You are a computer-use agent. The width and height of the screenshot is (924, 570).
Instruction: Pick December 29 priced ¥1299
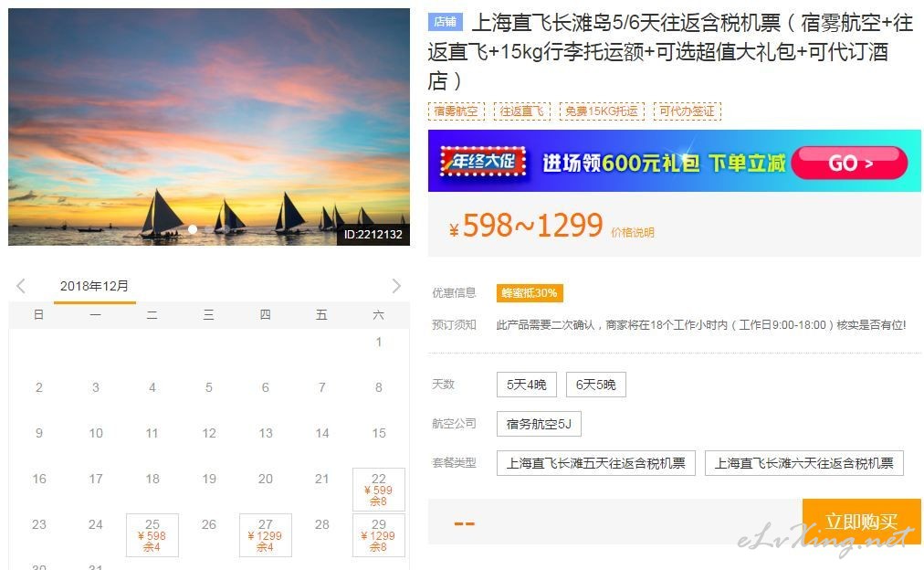(x=379, y=535)
